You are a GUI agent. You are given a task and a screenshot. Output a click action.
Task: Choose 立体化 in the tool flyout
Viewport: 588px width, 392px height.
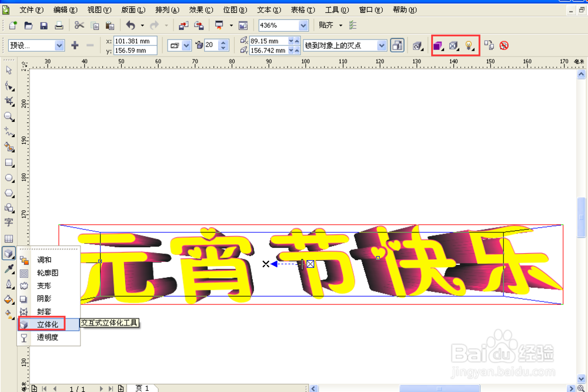[48, 324]
